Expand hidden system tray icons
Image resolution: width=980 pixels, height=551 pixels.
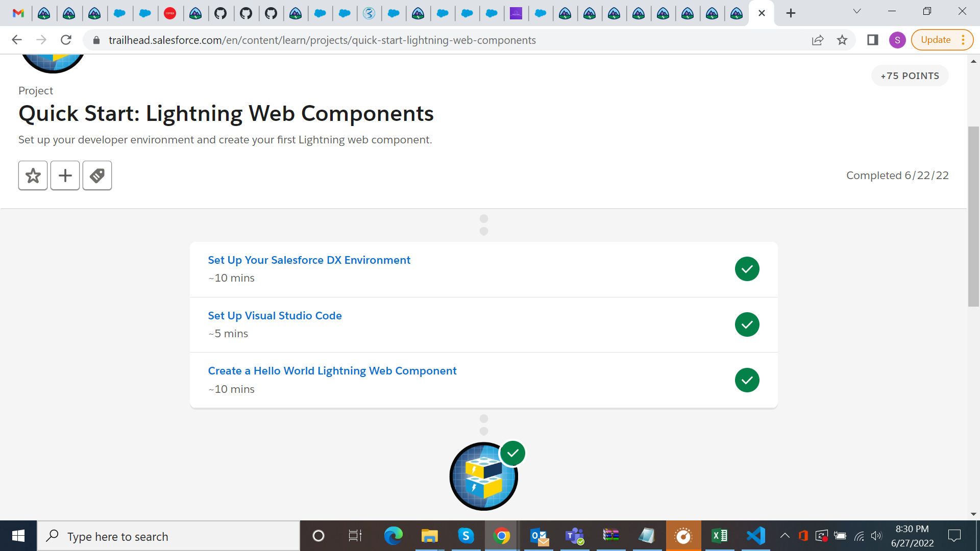coord(785,536)
